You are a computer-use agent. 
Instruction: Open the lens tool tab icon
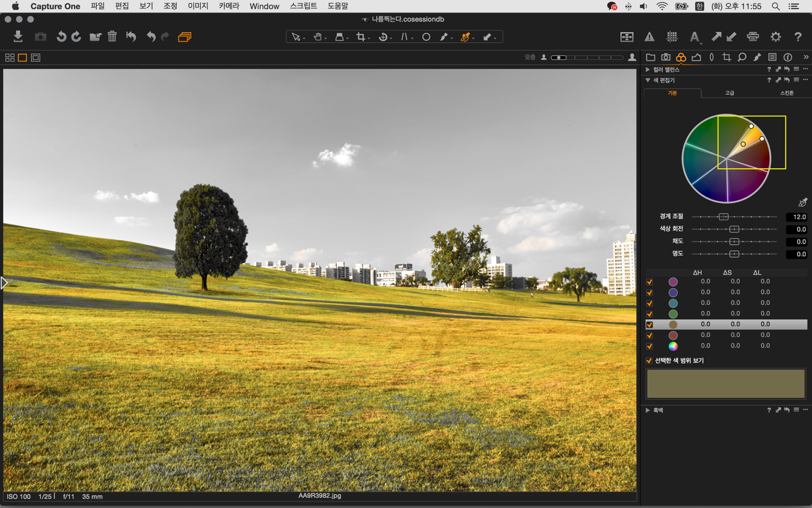(x=712, y=57)
